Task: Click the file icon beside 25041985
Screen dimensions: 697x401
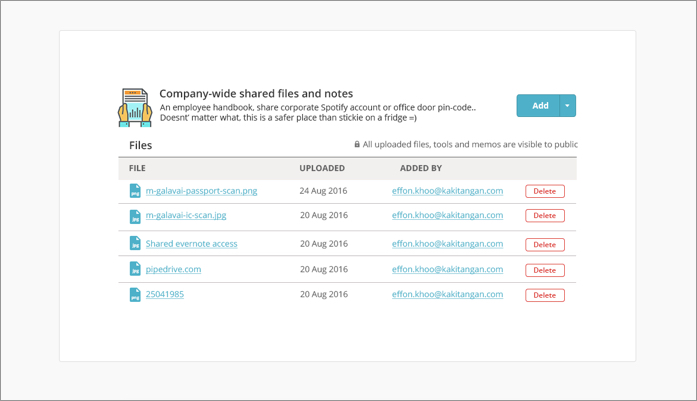Action: (135, 294)
